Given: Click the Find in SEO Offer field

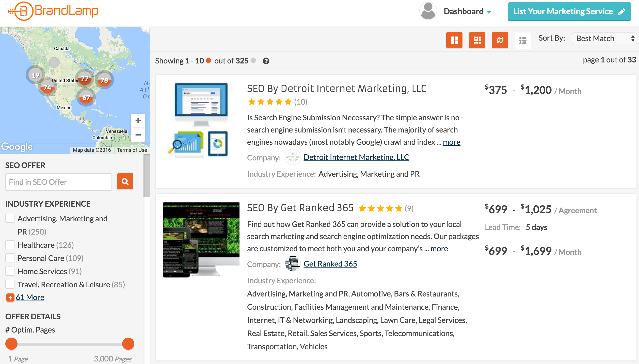Looking at the screenshot, I should pos(59,182).
